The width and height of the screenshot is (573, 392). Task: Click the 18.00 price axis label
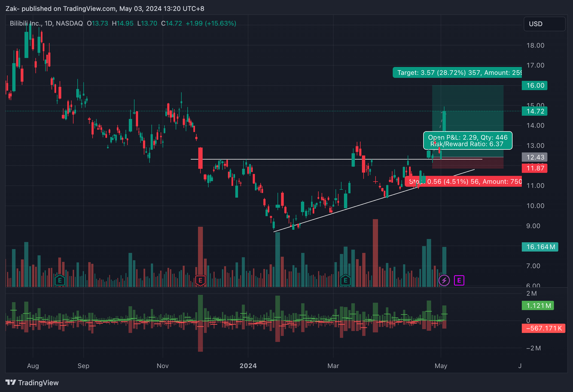(535, 45)
